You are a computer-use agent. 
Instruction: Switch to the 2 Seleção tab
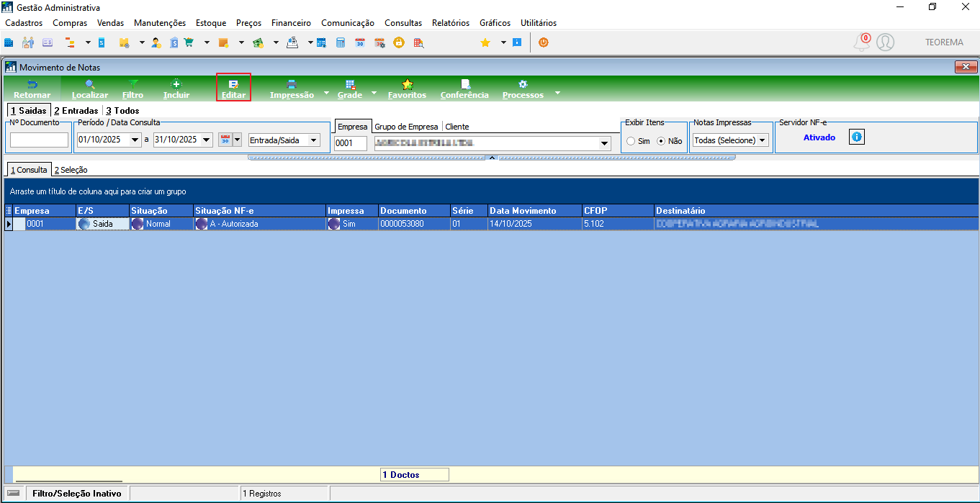(71, 170)
